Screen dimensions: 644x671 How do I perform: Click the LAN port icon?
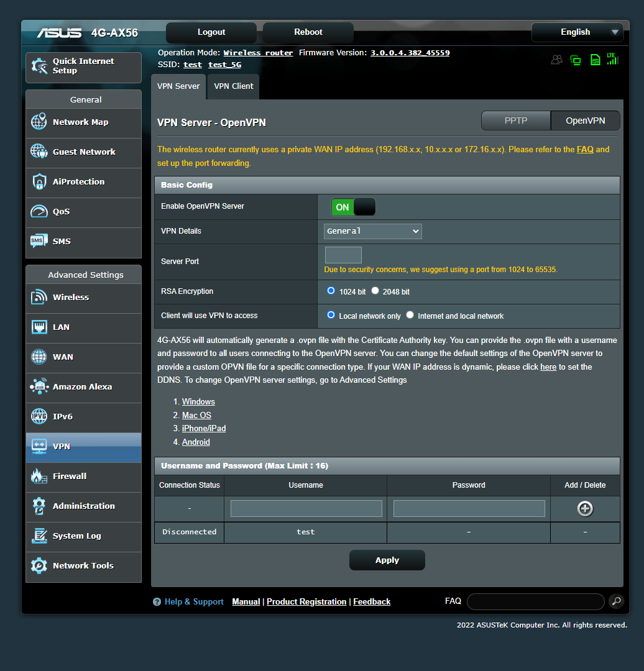click(x=39, y=327)
